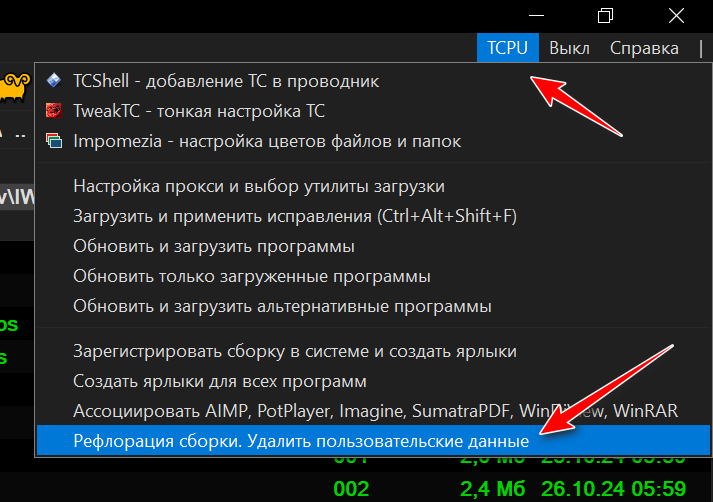Click the 26.10.24 05:59 date value

click(613, 489)
